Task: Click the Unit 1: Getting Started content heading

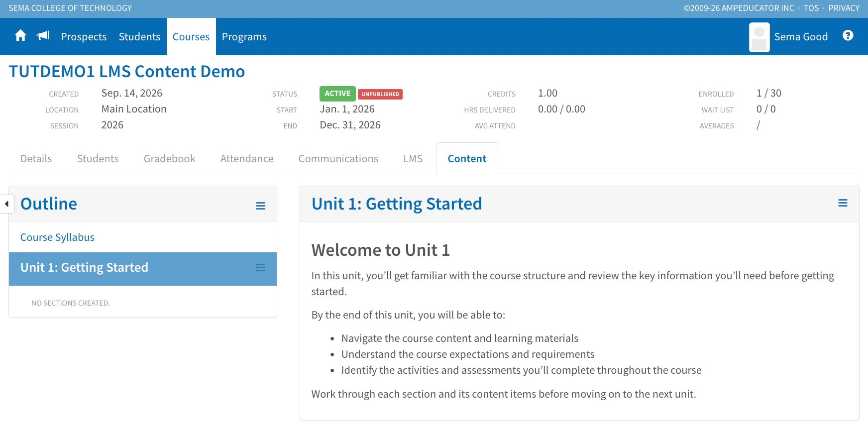Action: 397,204
